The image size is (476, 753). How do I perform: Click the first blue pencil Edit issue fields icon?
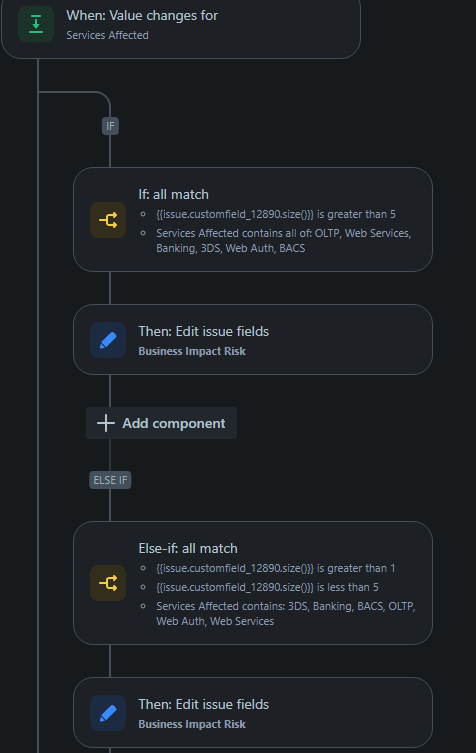point(108,340)
